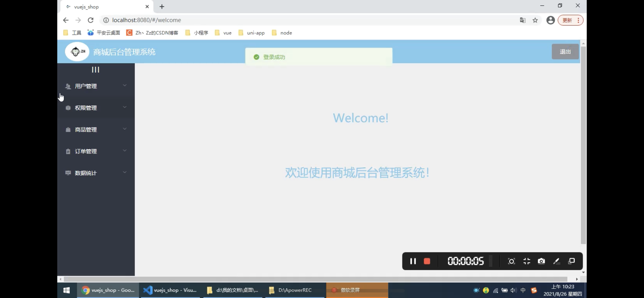Click the vertical page scrollbar

(583, 145)
